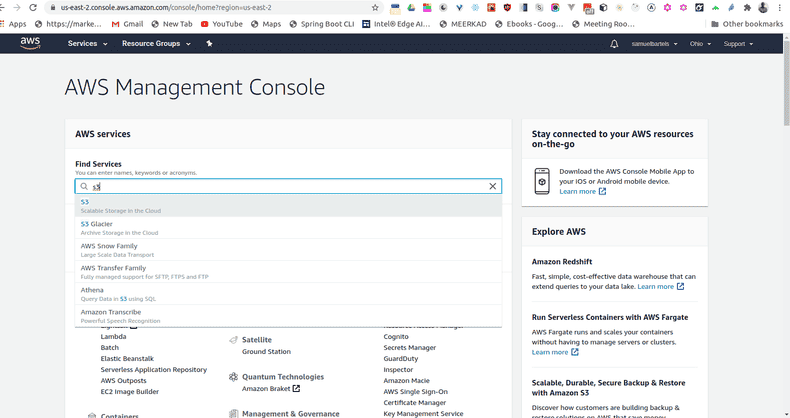Image resolution: width=790 pixels, height=418 pixels.
Task: Click into the Find Services search field
Action: pos(288,186)
